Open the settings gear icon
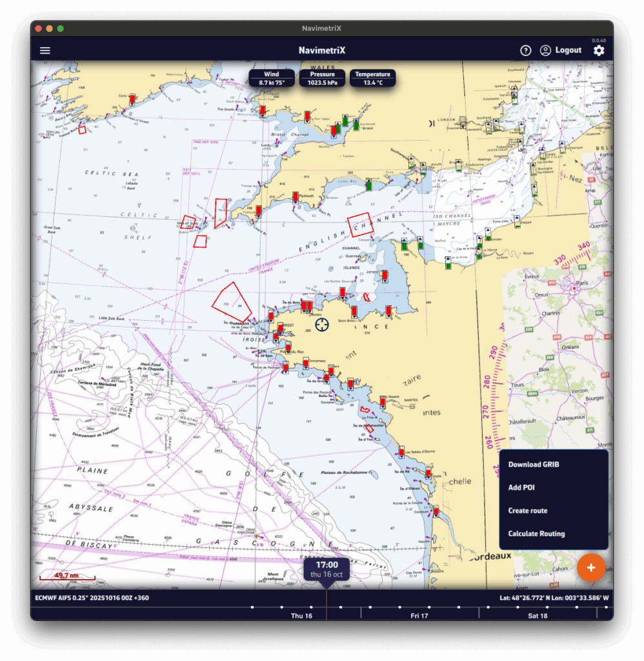644x661 pixels. (x=599, y=50)
